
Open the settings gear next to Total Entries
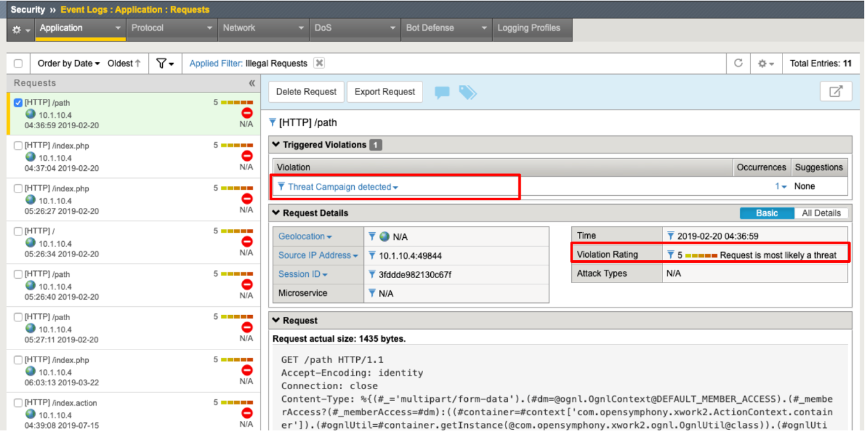pos(765,64)
